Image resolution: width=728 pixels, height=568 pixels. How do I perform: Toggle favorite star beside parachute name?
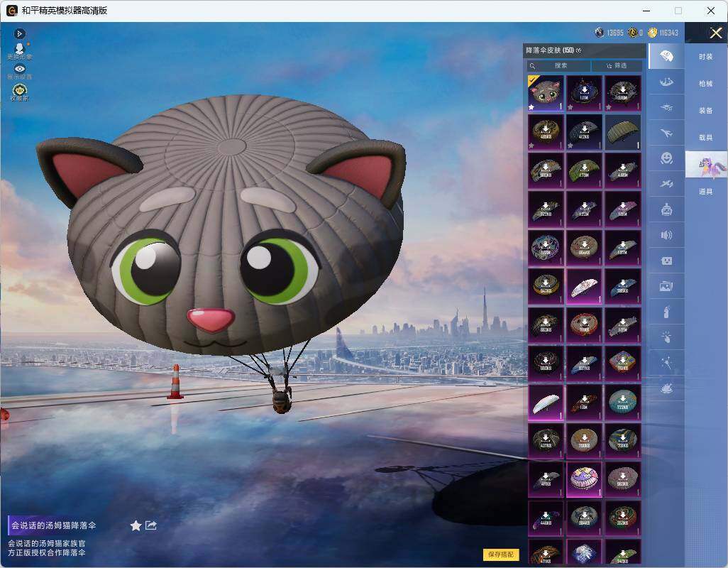click(136, 525)
